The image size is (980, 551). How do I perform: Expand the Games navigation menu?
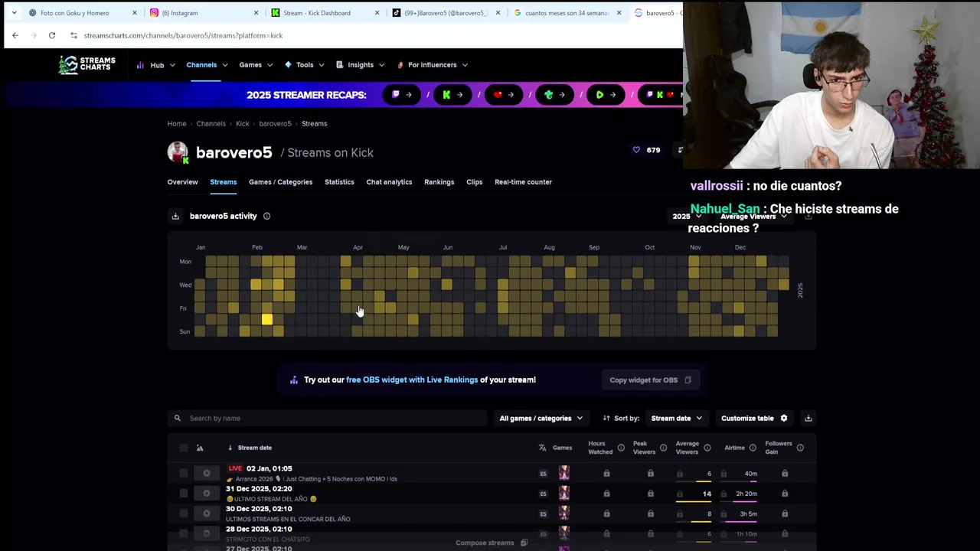coord(256,65)
